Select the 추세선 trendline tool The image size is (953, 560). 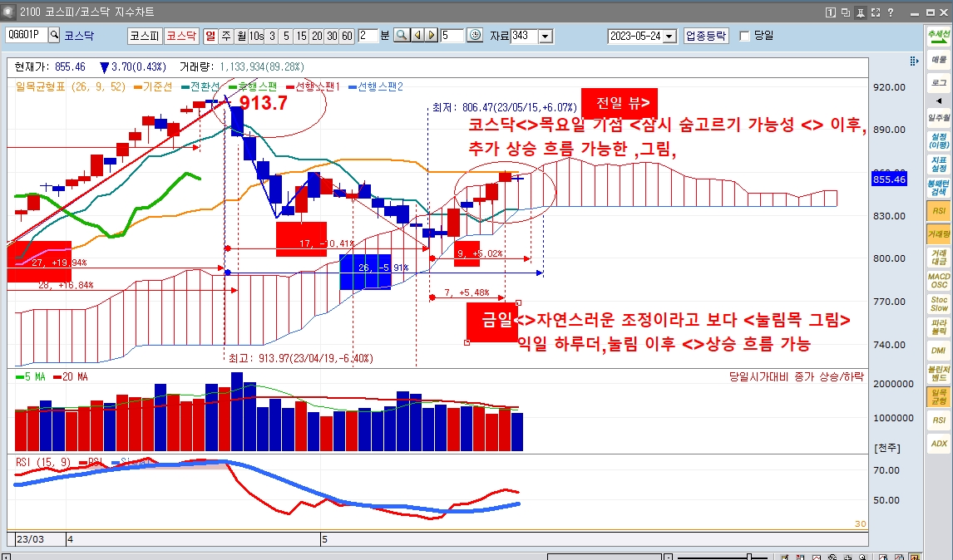click(939, 35)
